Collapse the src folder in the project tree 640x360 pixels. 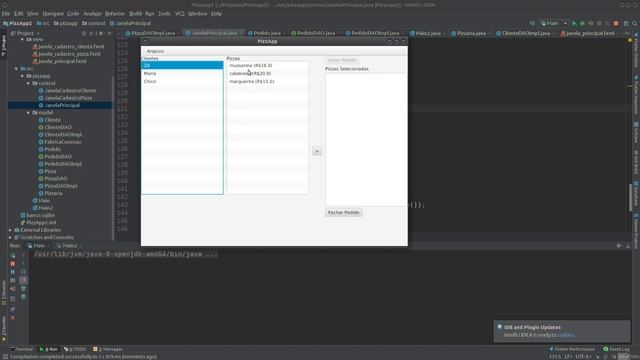(x=16, y=69)
